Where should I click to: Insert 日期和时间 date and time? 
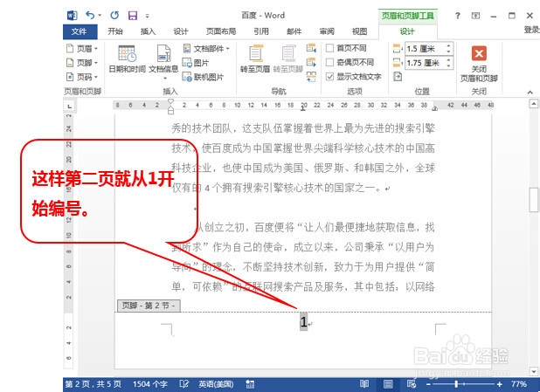[x=127, y=58]
